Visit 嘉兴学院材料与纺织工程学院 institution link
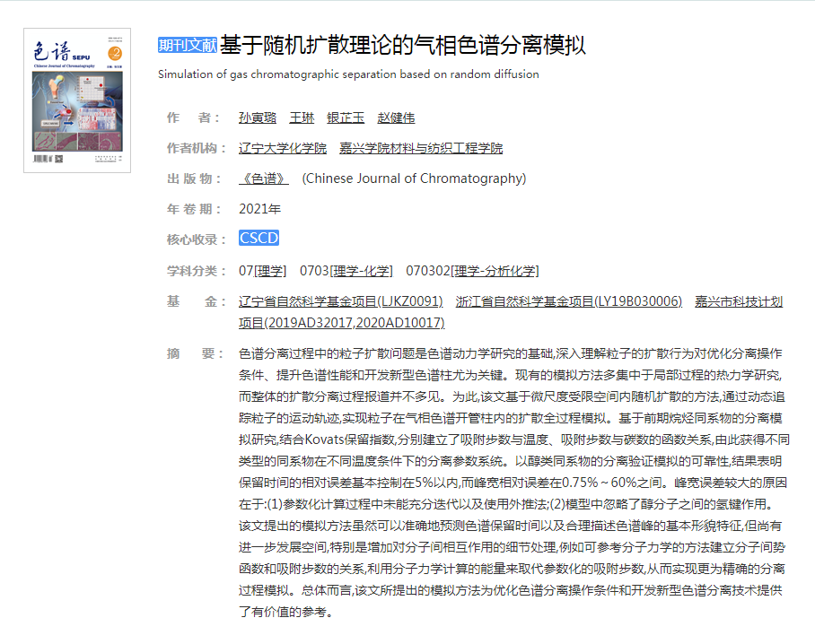 (x=421, y=149)
